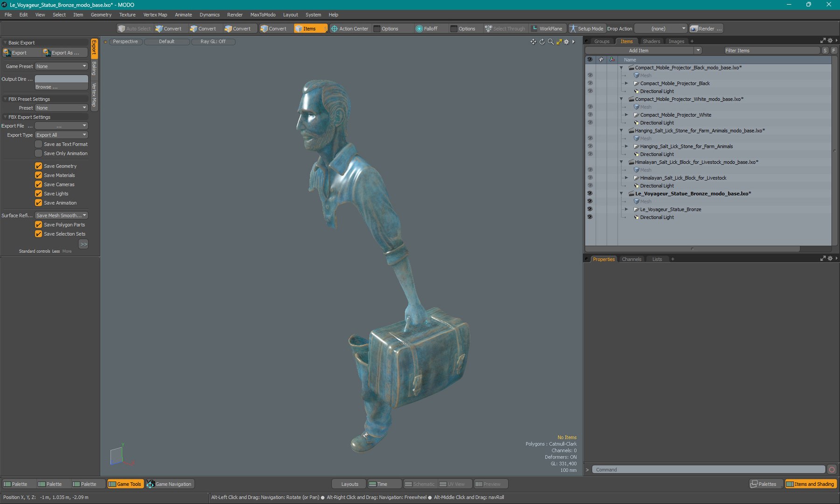Uncheck Save Materials
The width and height of the screenshot is (840, 504).
(x=39, y=175)
